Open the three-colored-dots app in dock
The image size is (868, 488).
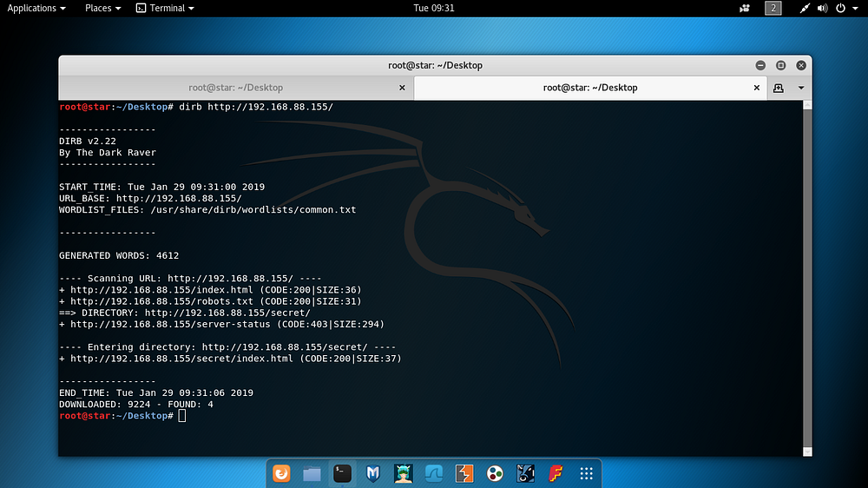(495, 473)
